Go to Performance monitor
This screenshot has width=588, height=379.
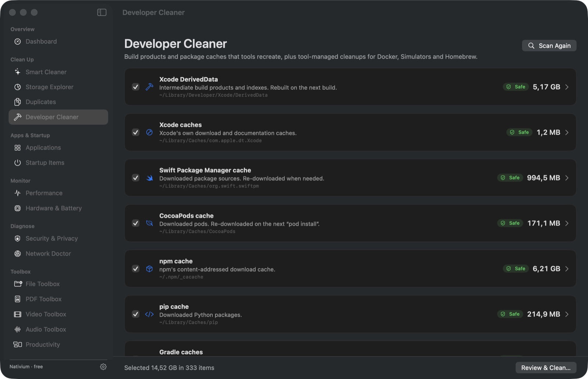tap(58, 193)
